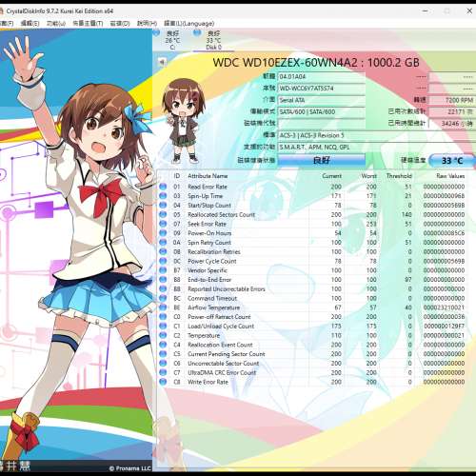Click the previous-disk arrow beside the drive title

click(162, 62)
